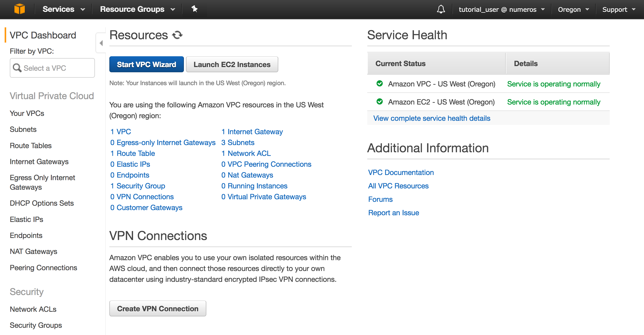This screenshot has height=335, width=644.
Task: Click the 1 VPC resource link
Action: (x=121, y=132)
